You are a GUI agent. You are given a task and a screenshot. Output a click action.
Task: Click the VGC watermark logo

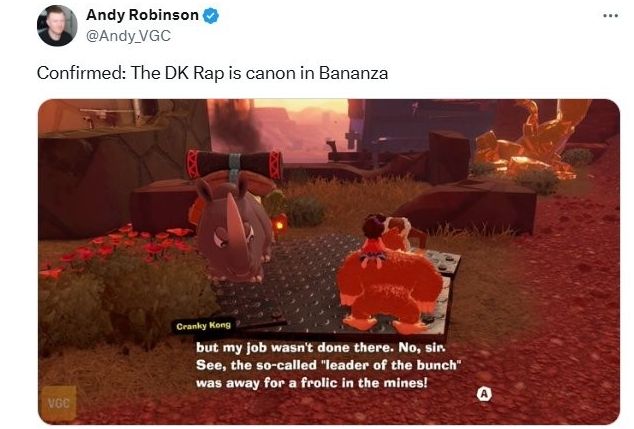[59, 404]
